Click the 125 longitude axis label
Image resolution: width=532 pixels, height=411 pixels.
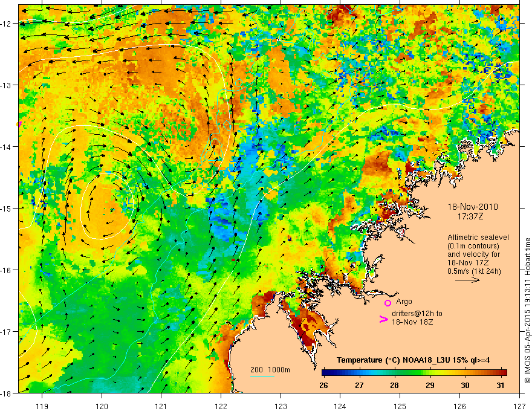[x=400, y=406]
